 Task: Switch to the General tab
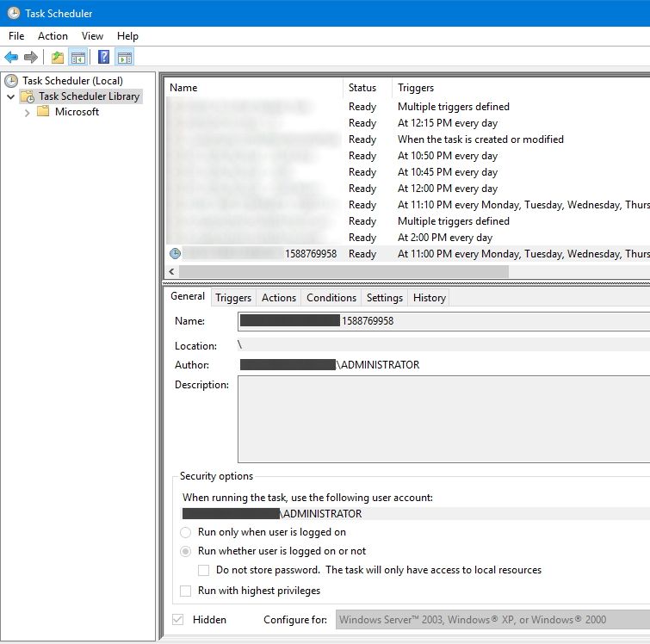coord(188,296)
